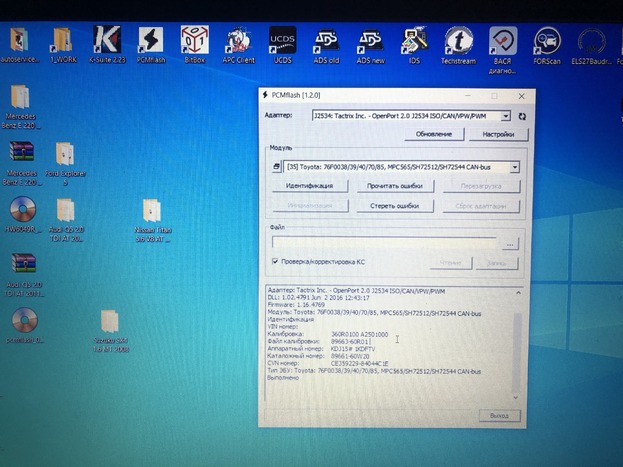Screen dimensions: 623x467
Task: Toggle the Проверка/корректировка КС checkbox
Action: pyautogui.click(x=276, y=262)
